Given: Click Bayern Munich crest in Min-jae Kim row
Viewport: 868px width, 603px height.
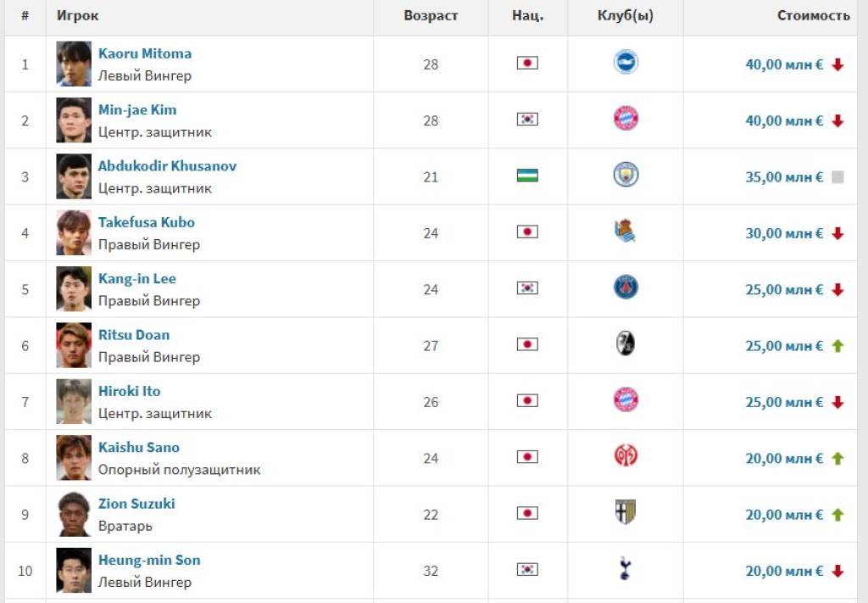Looking at the screenshot, I should pyautogui.click(x=626, y=120).
